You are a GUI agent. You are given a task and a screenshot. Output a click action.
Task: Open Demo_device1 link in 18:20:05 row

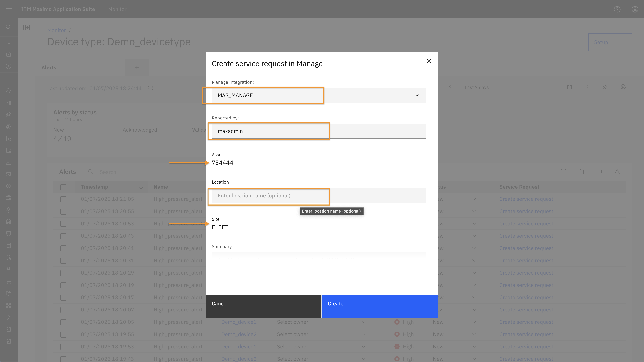239,322
